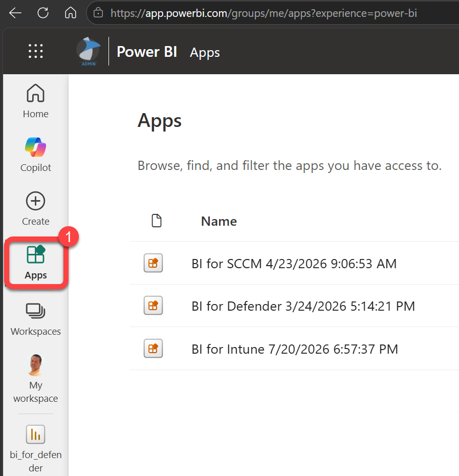Open Home in the left navigation

(x=35, y=101)
